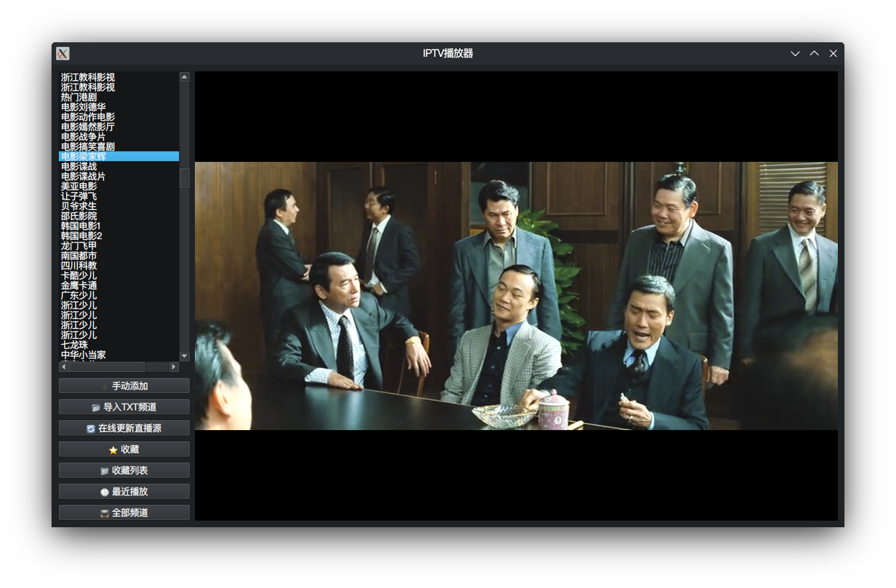Show 全部频道 all channels
Screen dimensions: 896x588
(x=124, y=513)
